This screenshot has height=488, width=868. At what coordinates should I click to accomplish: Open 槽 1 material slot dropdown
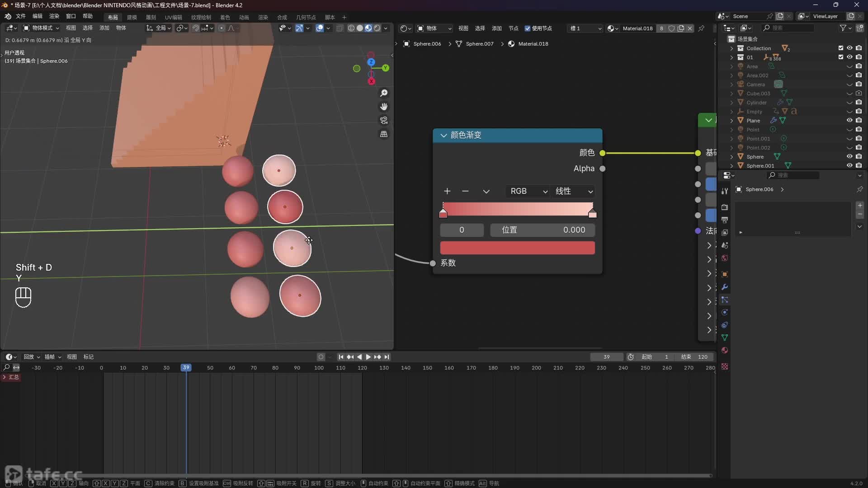tap(585, 28)
